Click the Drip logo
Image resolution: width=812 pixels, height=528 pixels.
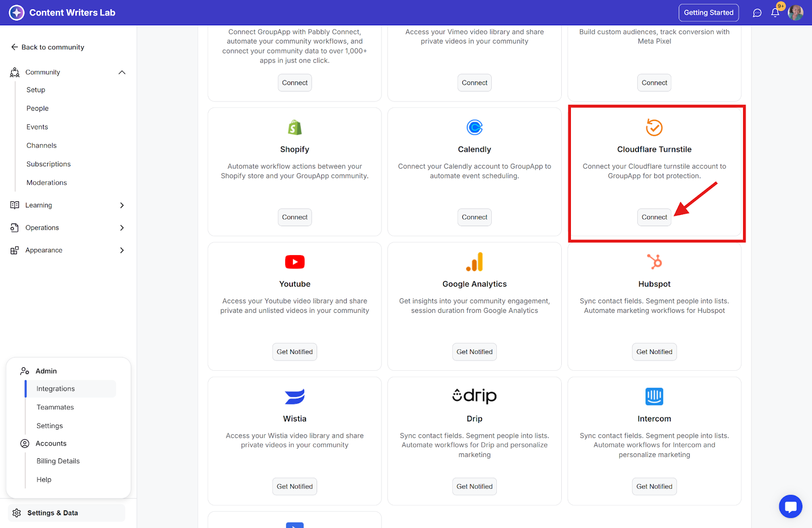tap(475, 396)
